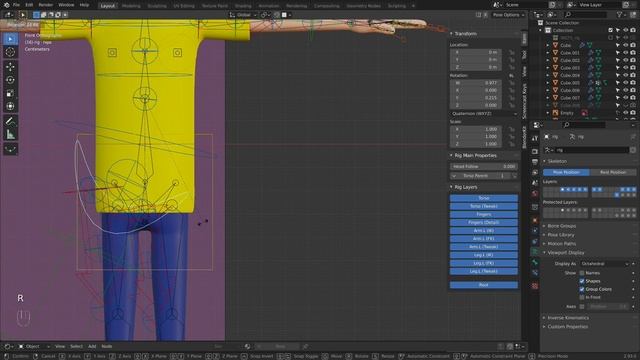
Task: Select the pose Breakdowner tool
Action: click(11, 149)
